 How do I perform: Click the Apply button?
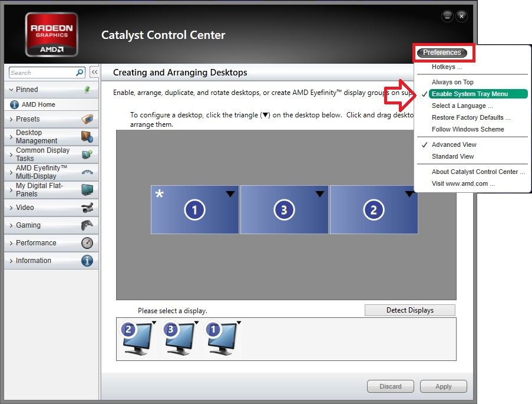click(x=444, y=386)
